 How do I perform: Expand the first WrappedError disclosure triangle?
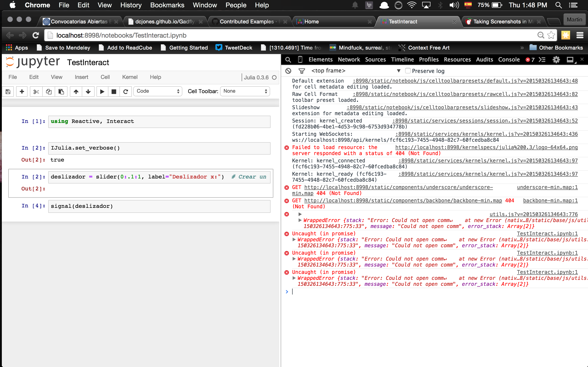[x=300, y=220]
